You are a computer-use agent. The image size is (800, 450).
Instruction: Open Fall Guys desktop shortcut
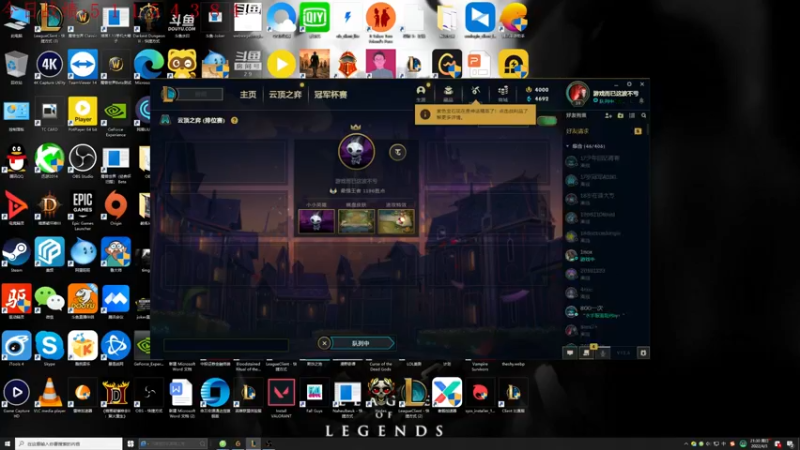point(314,395)
